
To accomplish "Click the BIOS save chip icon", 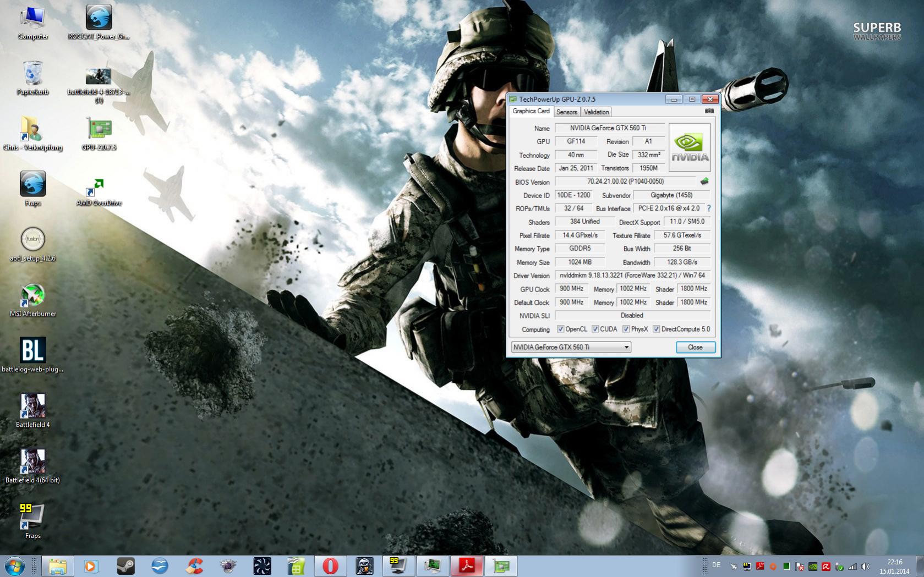I will click(704, 181).
